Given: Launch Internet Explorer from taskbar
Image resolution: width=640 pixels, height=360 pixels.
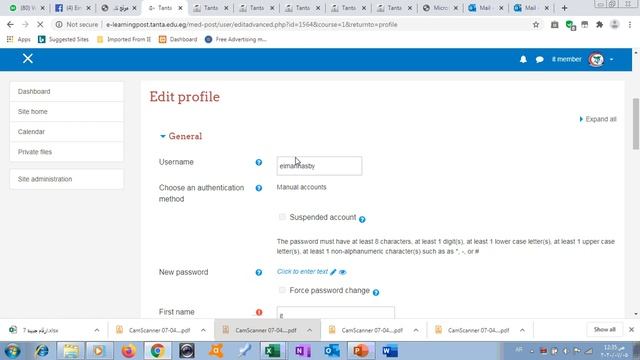Looking at the screenshot, I should click(x=42, y=351).
